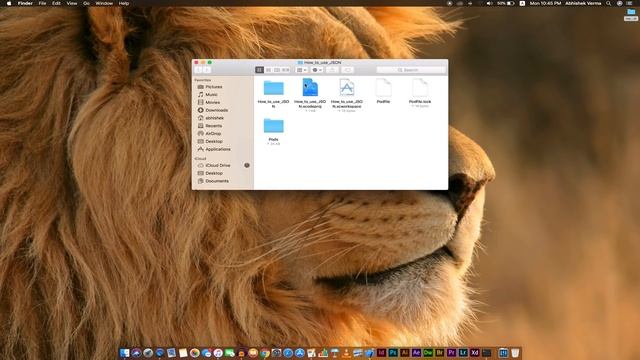Open the Window menu
Image resolution: width=640 pixels, height=360 pixels.
click(x=104, y=3)
